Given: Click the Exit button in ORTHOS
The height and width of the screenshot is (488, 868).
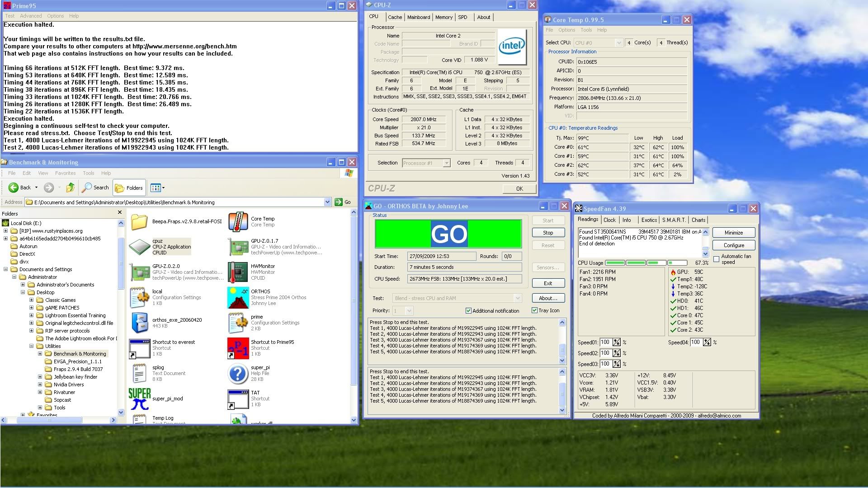Looking at the screenshot, I should click(548, 283).
